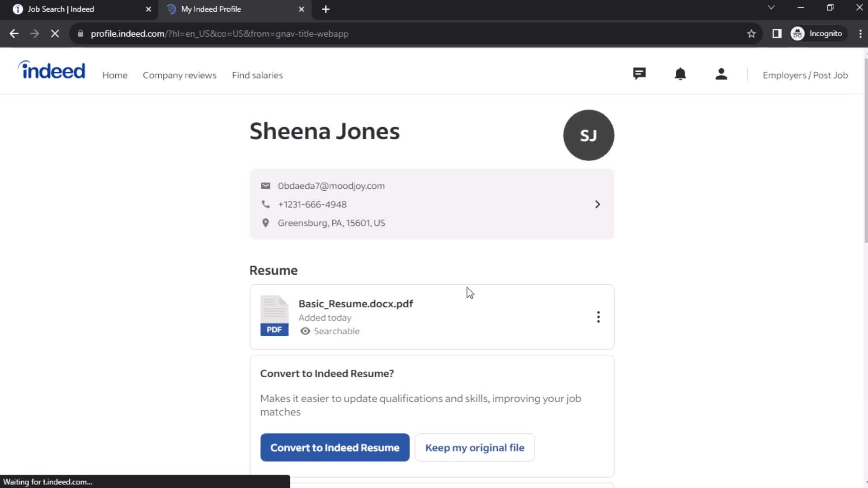Click the Resume section heading

tap(274, 270)
